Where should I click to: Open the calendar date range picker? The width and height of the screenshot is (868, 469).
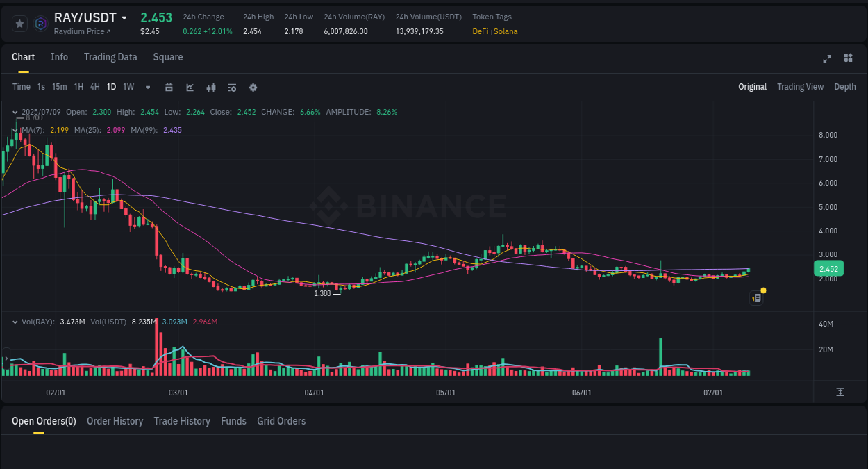click(169, 87)
